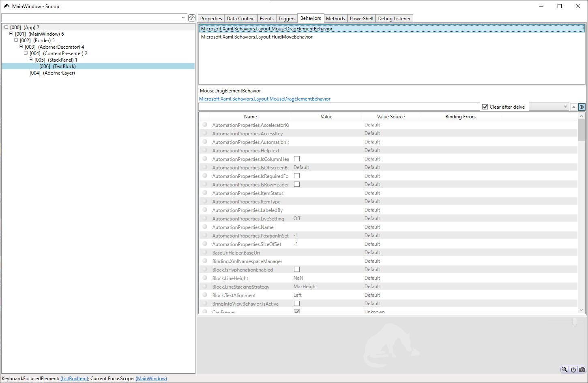Uncheck the Clear after delve checkbox
Viewport: 588px width, 383px height.
[x=485, y=107]
